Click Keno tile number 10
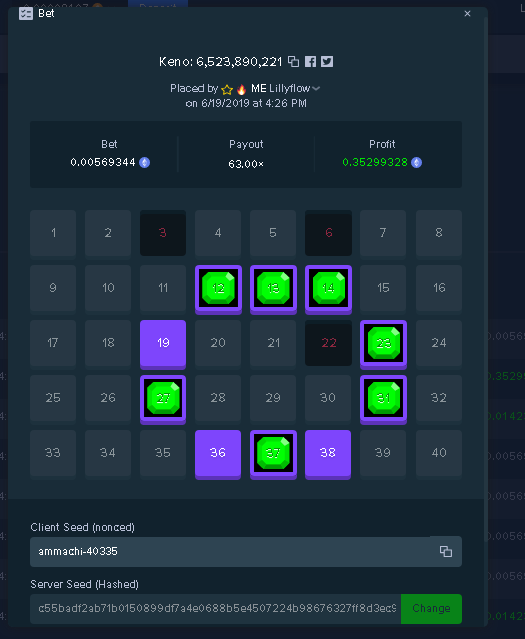 point(108,288)
